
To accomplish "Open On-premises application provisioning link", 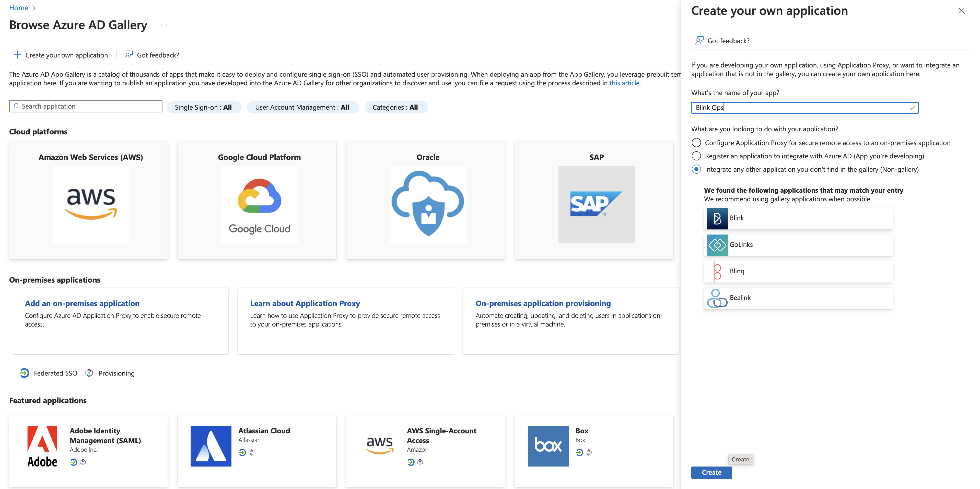I will click(543, 303).
